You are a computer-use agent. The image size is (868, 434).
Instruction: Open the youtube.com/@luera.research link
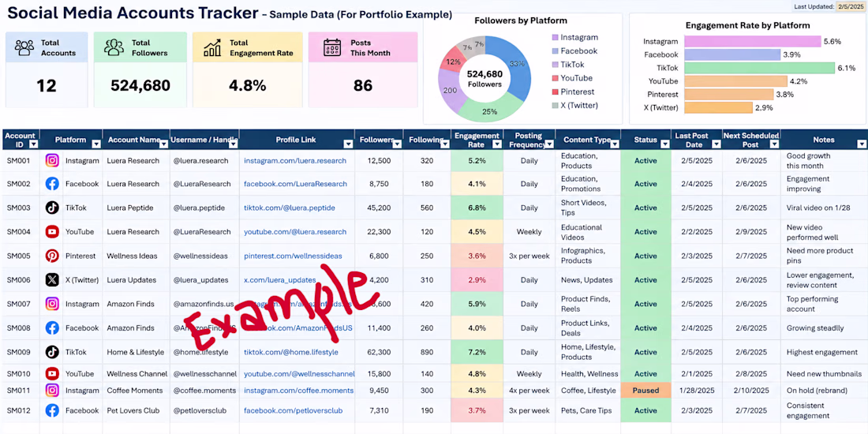(x=295, y=232)
